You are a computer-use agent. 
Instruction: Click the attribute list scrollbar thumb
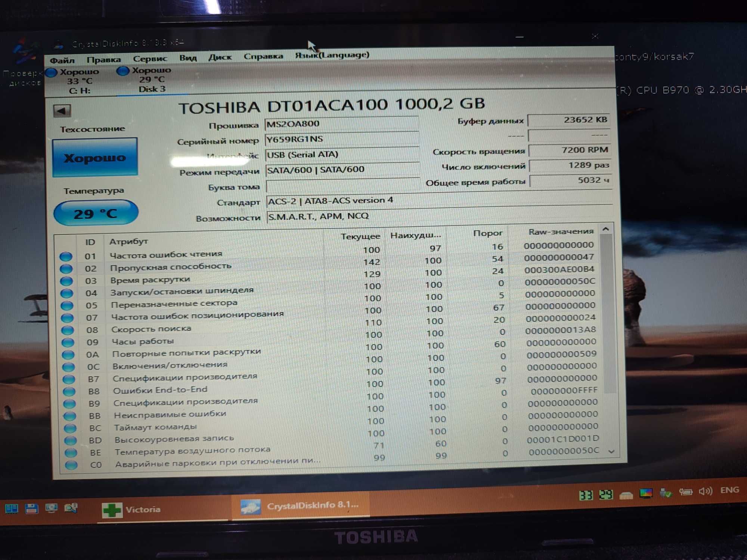tap(609, 314)
